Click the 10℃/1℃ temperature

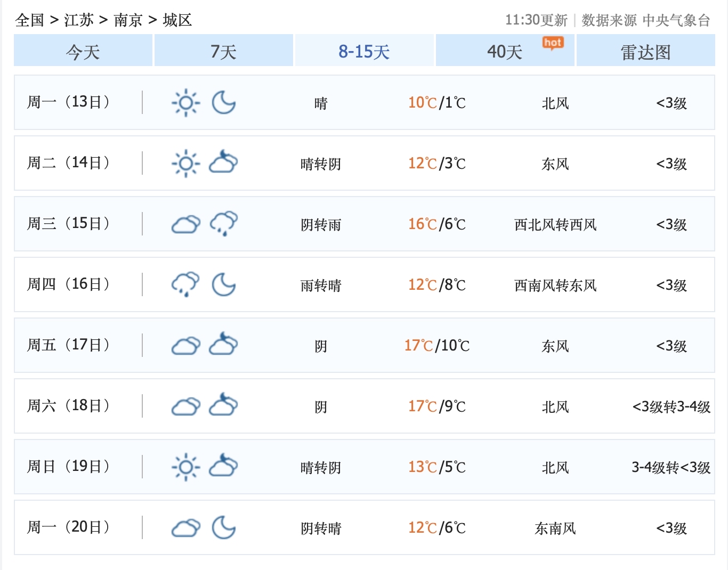tap(437, 102)
